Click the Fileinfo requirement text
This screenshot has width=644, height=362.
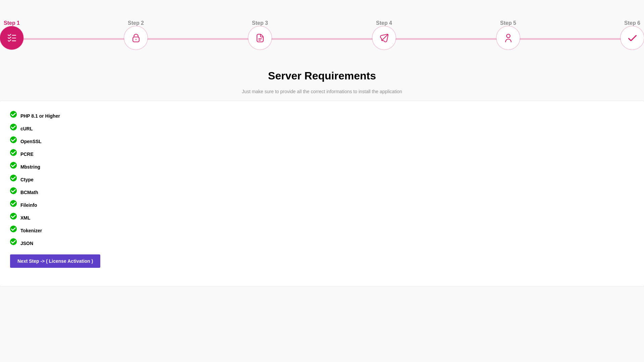(x=29, y=205)
